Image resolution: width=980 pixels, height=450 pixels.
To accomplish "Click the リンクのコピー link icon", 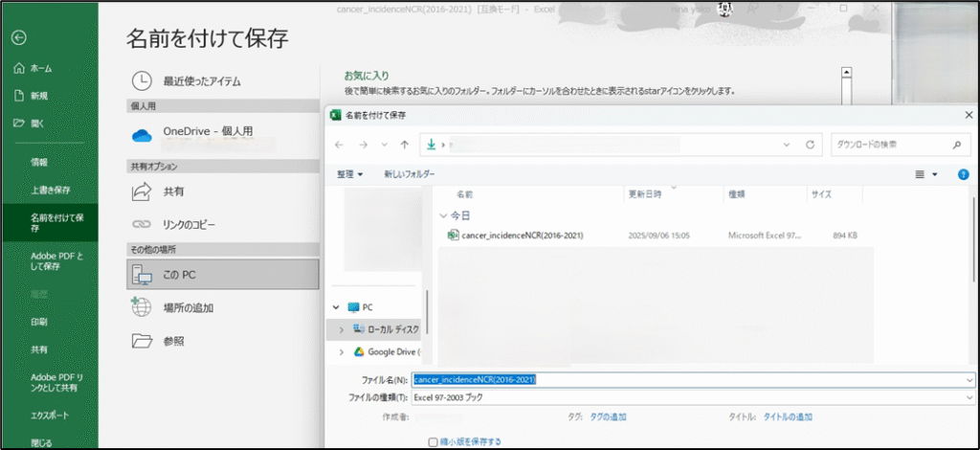I will [142, 224].
